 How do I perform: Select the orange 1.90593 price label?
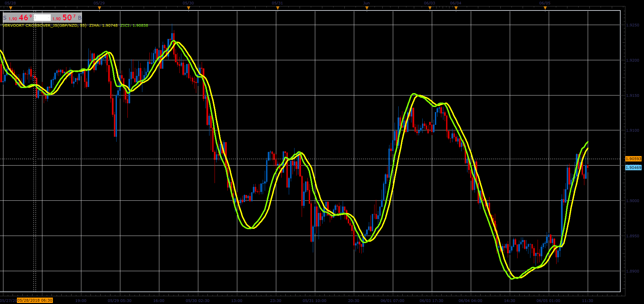coord(633,159)
